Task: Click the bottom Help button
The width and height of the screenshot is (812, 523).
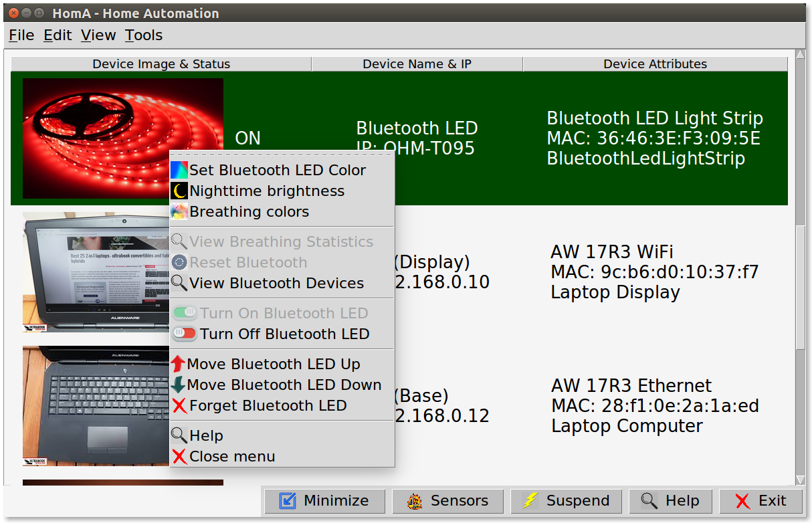Action: tap(670, 501)
